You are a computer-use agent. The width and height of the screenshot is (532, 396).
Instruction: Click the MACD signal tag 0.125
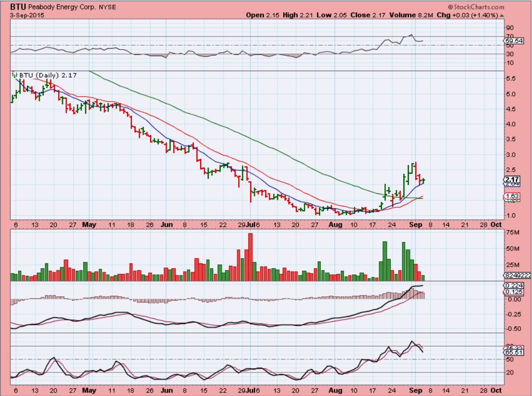click(x=513, y=292)
